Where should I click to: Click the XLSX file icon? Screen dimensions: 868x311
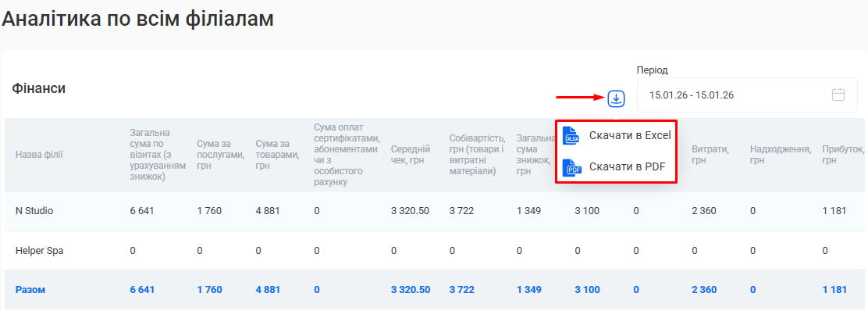click(x=571, y=135)
